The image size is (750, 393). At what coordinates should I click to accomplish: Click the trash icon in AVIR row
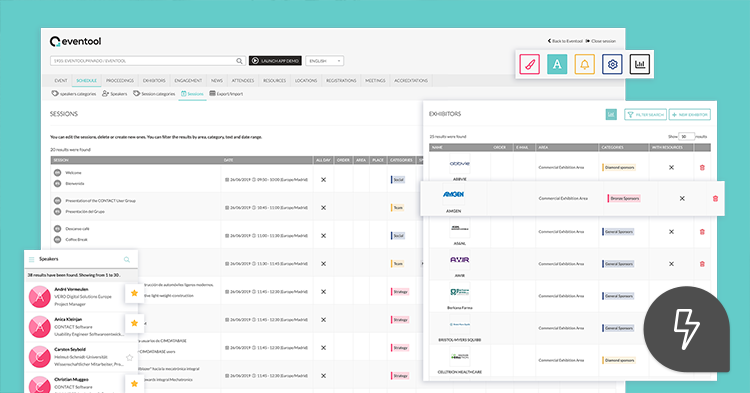pyautogui.click(x=702, y=263)
